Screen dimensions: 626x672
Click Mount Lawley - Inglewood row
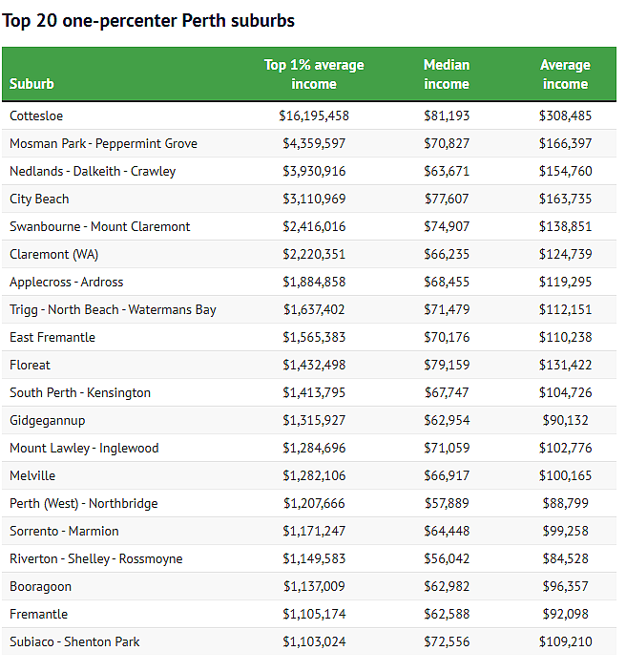pyautogui.click(x=309, y=449)
